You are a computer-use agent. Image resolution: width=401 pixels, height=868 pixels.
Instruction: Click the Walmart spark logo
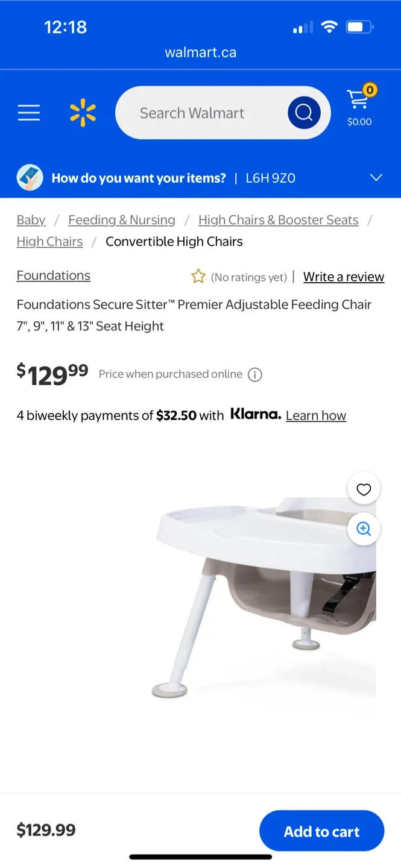point(83,113)
